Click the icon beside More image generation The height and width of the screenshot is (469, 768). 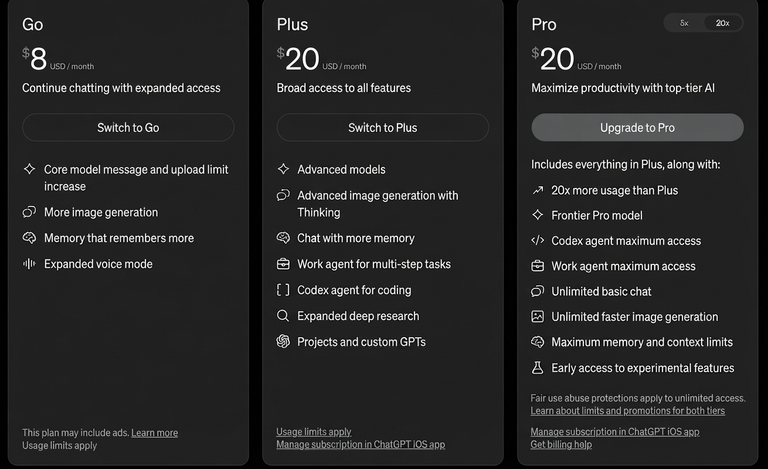[29, 212]
